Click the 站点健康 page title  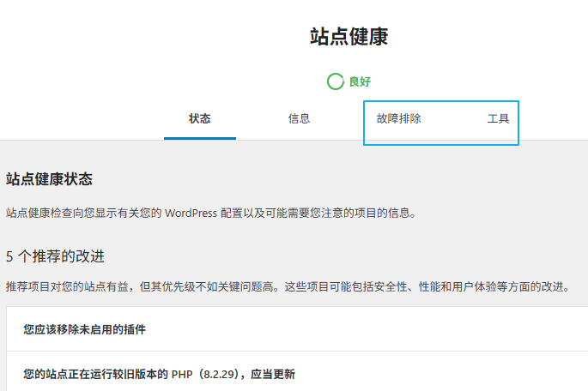coord(349,37)
